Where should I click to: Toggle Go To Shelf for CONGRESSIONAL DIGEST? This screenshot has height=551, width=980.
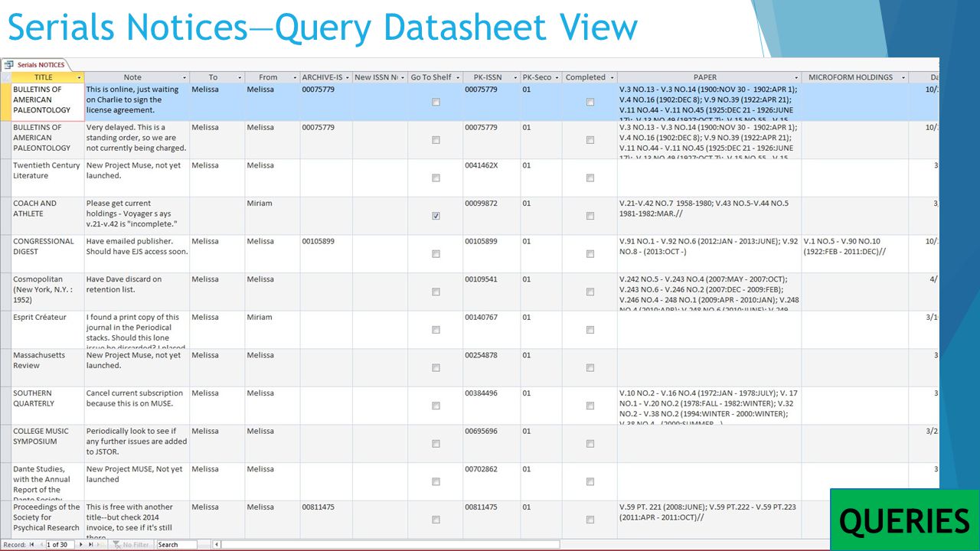436,254
